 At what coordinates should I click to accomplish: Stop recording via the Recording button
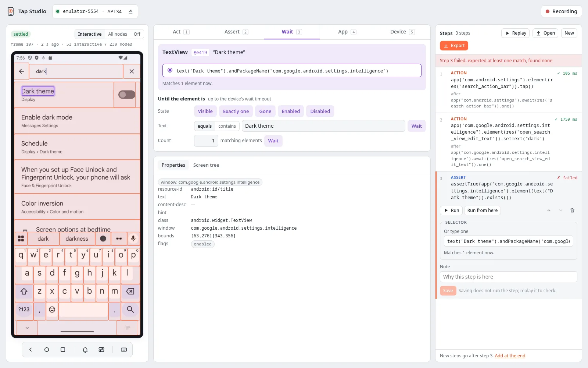(x=561, y=11)
